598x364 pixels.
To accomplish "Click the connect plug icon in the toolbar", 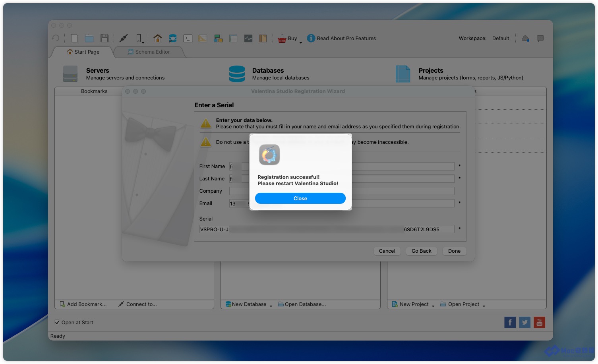I will coord(124,38).
